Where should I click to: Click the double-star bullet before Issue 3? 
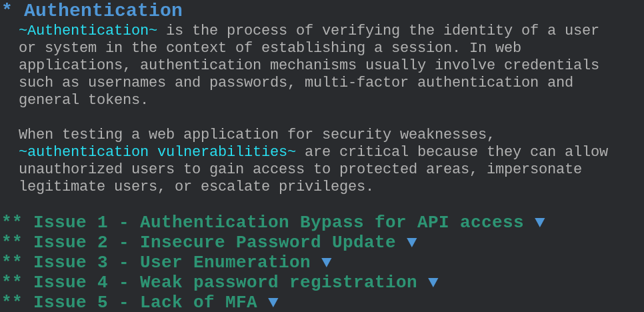[x=12, y=261]
